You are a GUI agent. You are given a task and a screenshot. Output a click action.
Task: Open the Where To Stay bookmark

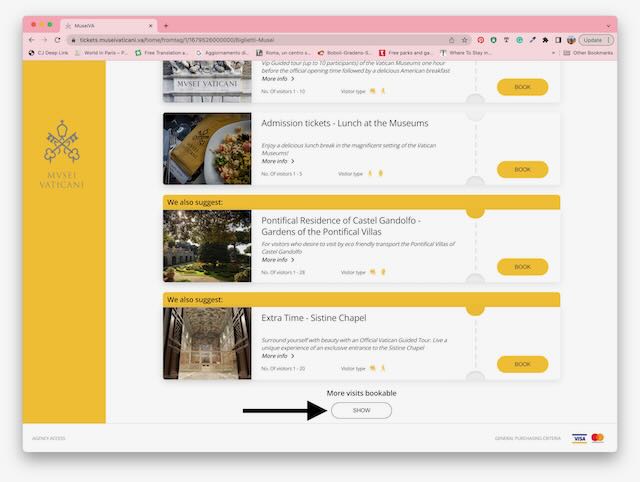pyautogui.click(x=466, y=53)
